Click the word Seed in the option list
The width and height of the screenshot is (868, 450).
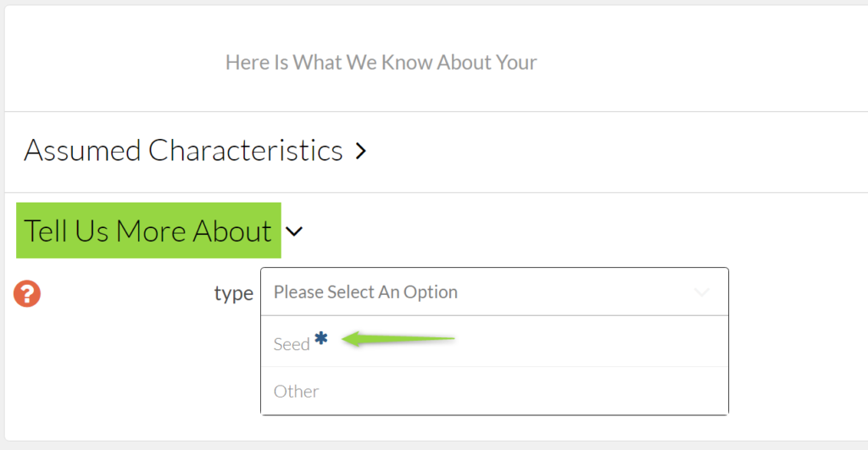[291, 345]
